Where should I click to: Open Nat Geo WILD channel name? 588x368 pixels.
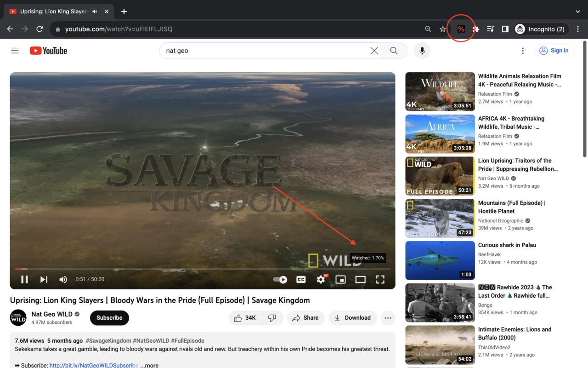(52, 314)
